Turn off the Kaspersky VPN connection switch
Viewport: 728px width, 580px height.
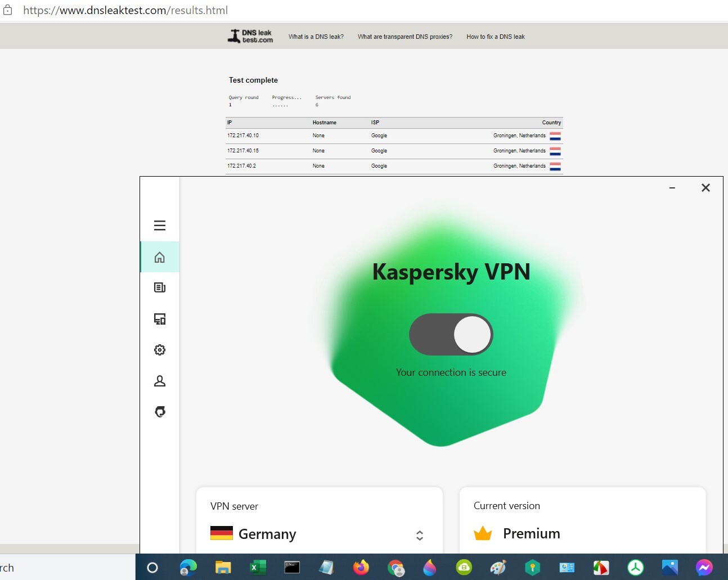pos(451,334)
